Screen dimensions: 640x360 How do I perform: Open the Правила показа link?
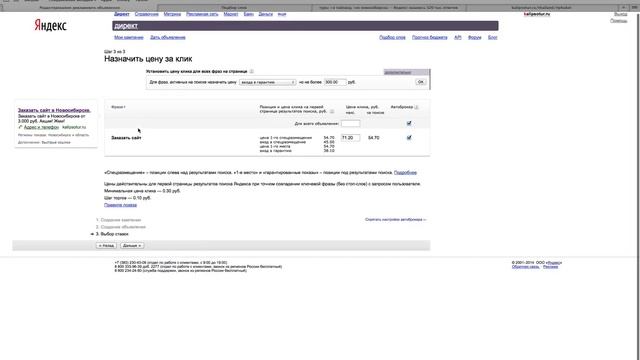[120, 205]
